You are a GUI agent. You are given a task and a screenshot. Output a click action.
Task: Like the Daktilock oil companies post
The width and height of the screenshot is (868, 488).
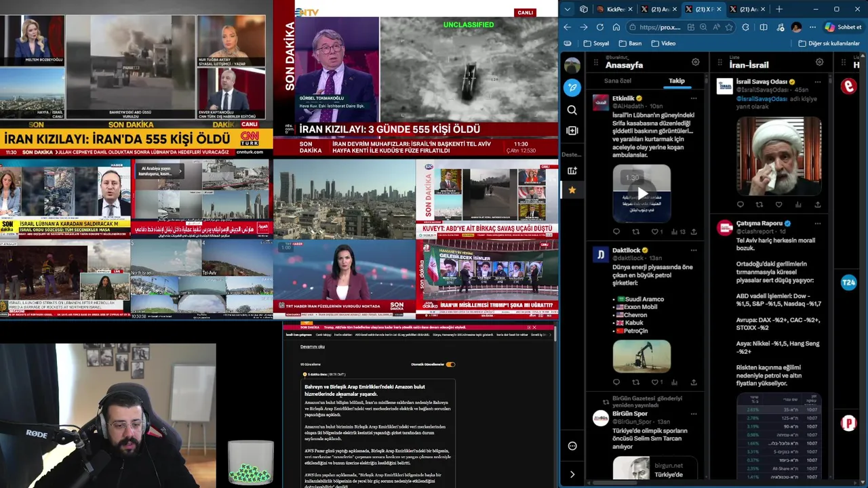click(656, 382)
